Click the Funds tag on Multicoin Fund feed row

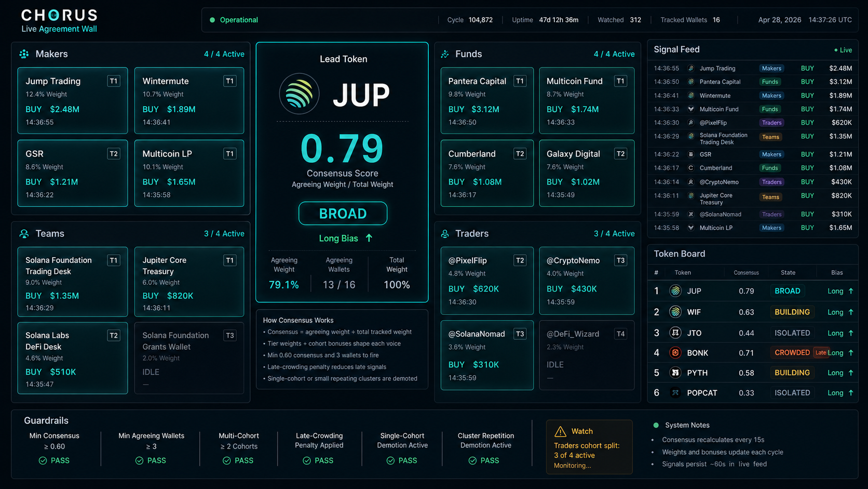pos(770,109)
